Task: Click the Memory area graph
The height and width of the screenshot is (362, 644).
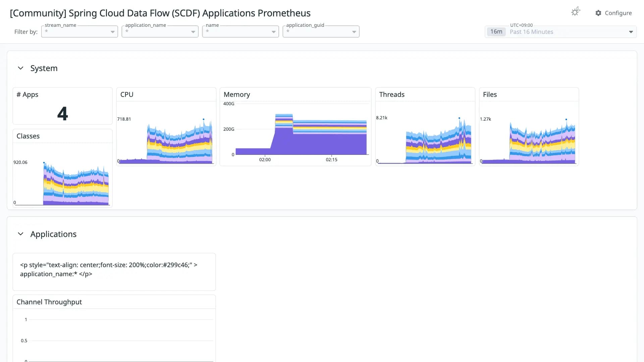Action: click(x=301, y=134)
